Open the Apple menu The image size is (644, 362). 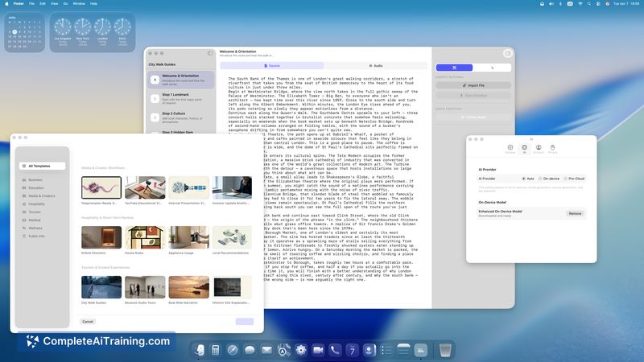click(6, 4)
